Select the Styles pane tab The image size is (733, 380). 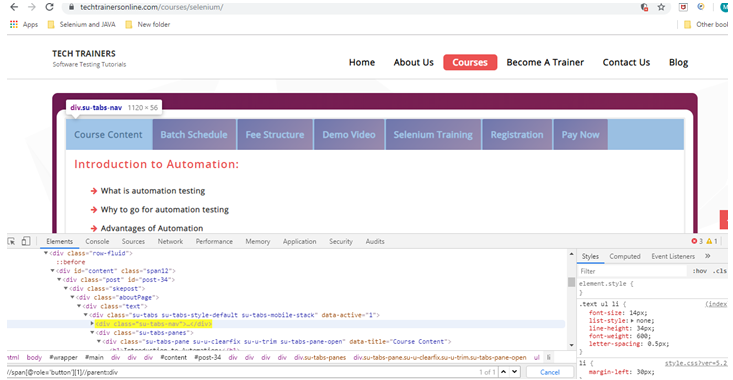(x=590, y=256)
